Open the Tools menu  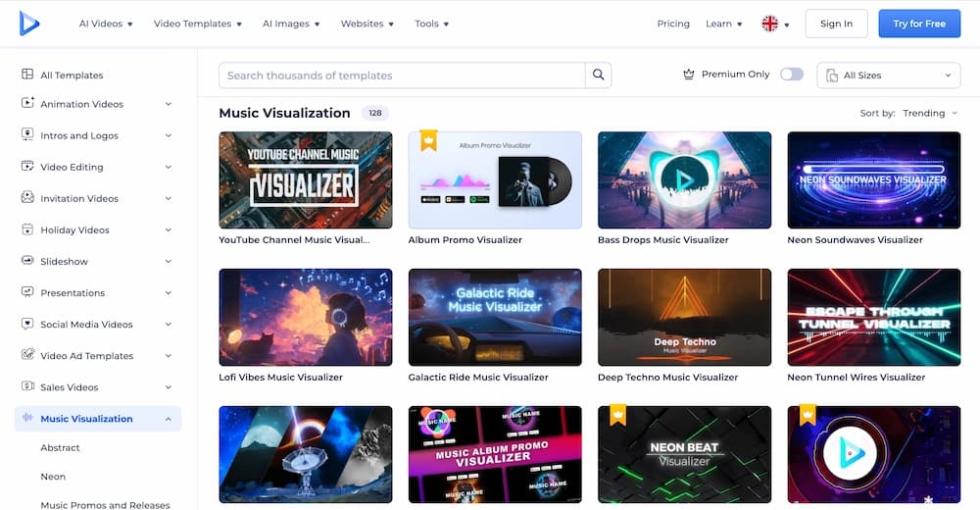432,24
